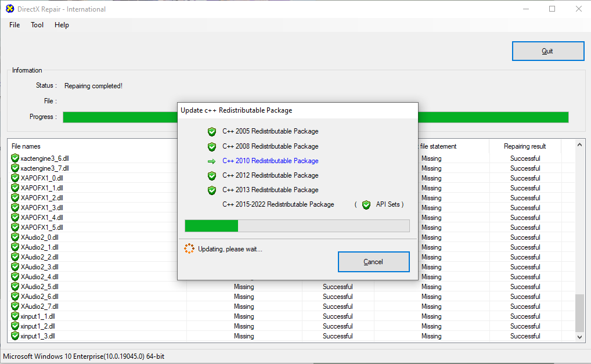
Task: Open the Tool menu
Action: (37, 25)
